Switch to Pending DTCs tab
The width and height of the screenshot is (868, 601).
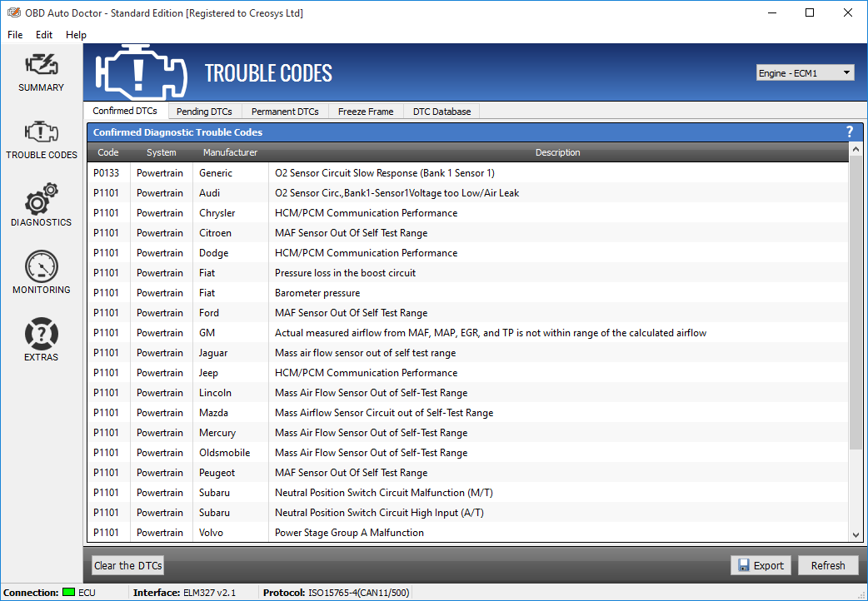(204, 112)
